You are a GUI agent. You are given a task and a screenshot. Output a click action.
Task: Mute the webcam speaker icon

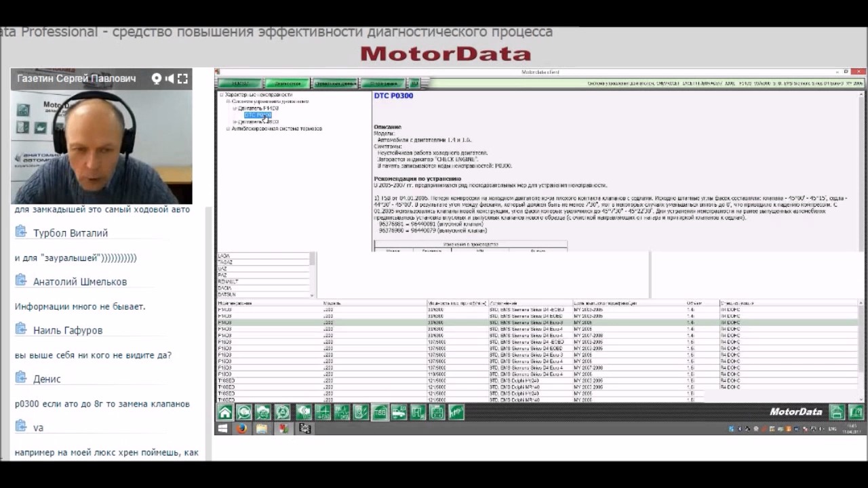point(170,79)
